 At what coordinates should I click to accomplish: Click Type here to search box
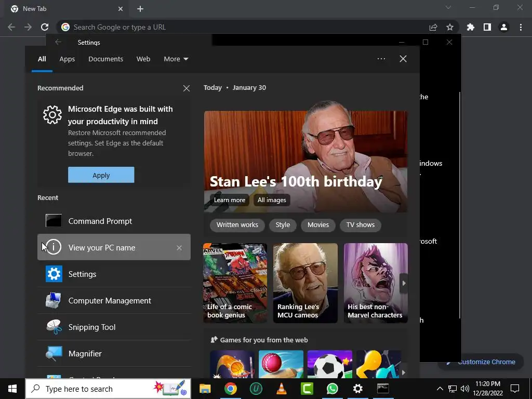click(108, 389)
